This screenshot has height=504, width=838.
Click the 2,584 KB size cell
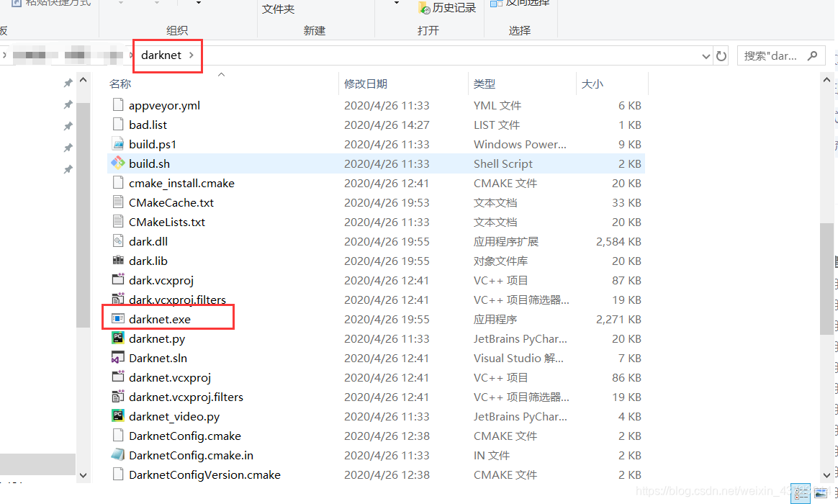[619, 242]
